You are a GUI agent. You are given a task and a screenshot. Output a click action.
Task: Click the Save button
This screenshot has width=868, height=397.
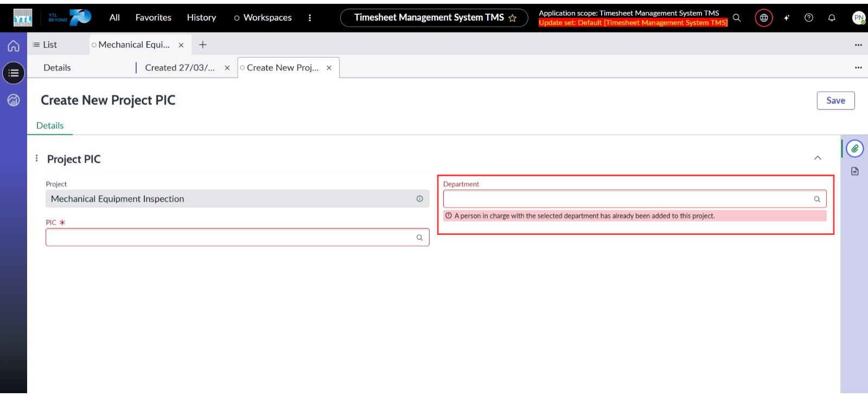pos(835,100)
